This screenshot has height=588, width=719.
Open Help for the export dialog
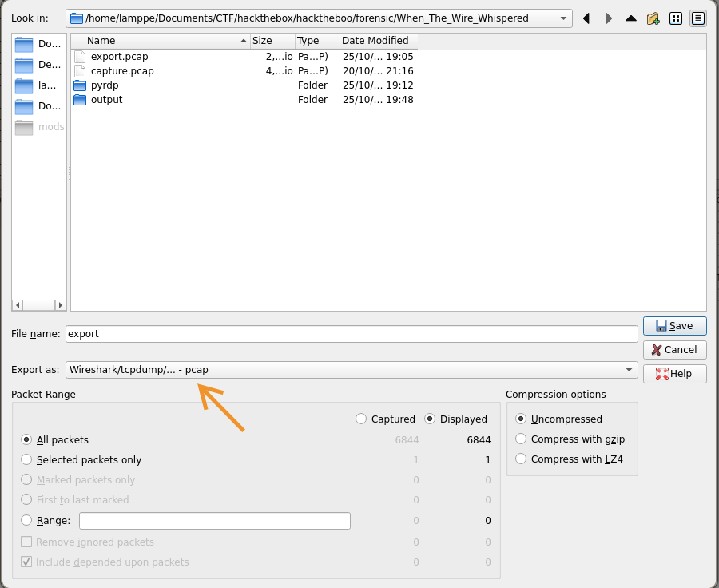point(674,373)
